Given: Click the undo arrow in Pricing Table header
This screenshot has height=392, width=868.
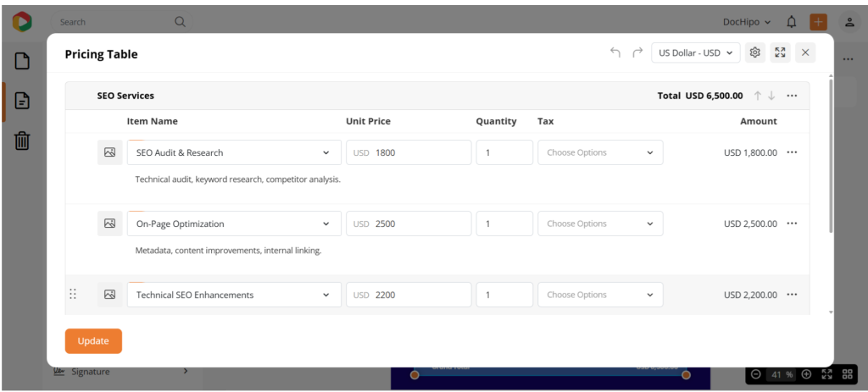Looking at the screenshot, I should [x=615, y=52].
